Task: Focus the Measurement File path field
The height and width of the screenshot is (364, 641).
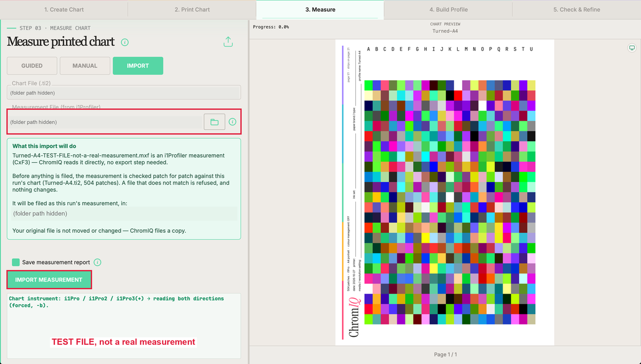Action: click(105, 122)
